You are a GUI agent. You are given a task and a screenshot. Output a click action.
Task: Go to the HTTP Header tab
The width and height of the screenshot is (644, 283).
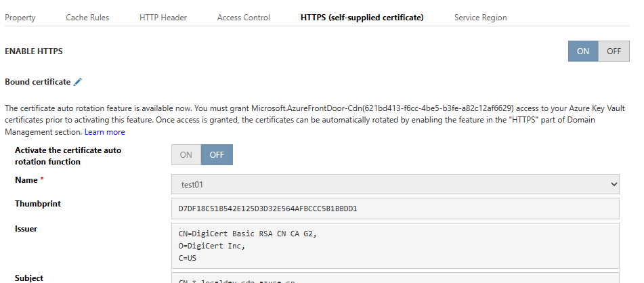tap(163, 18)
